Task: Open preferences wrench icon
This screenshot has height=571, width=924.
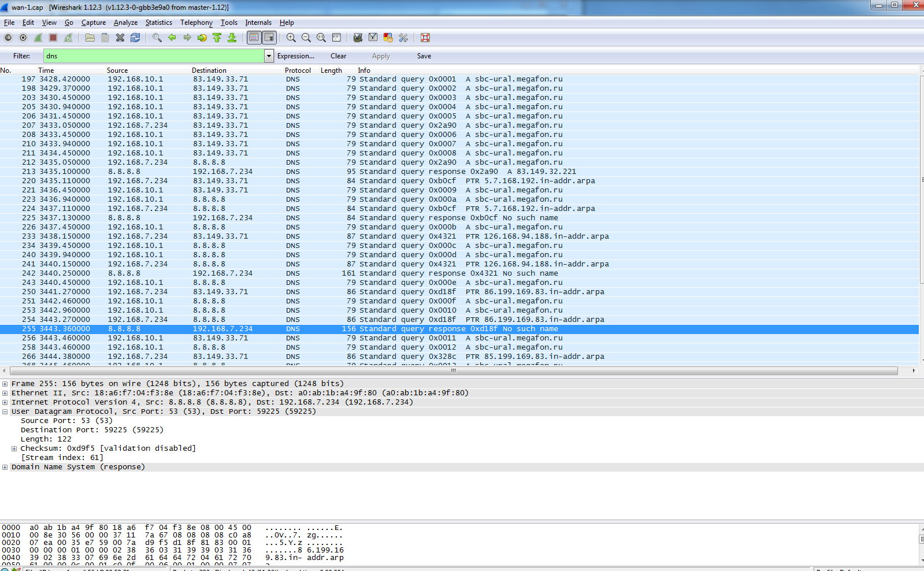Action: coord(403,38)
